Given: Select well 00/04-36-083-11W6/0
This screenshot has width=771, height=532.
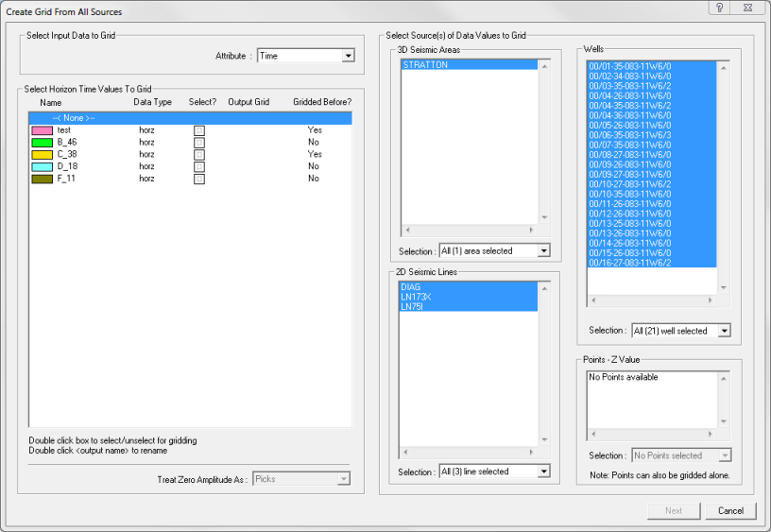Looking at the screenshot, I should point(652,115).
